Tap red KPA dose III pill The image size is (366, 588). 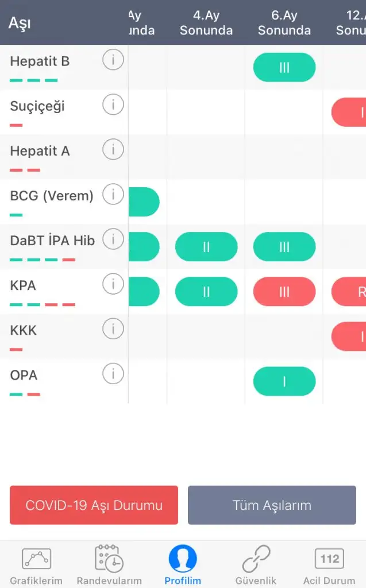[284, 292]
